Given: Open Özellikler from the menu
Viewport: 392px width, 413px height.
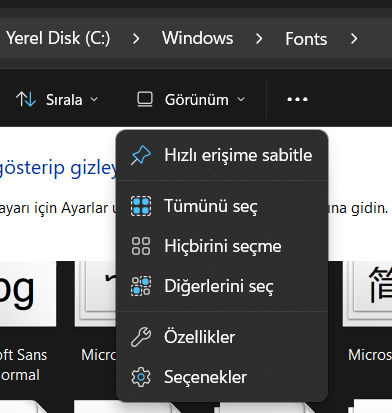Looking at the screenshot, I should (x=222, y=337).
